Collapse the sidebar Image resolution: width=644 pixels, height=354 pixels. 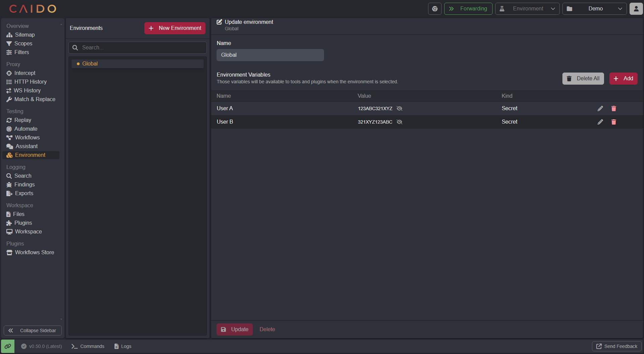[x=33, y=330]
